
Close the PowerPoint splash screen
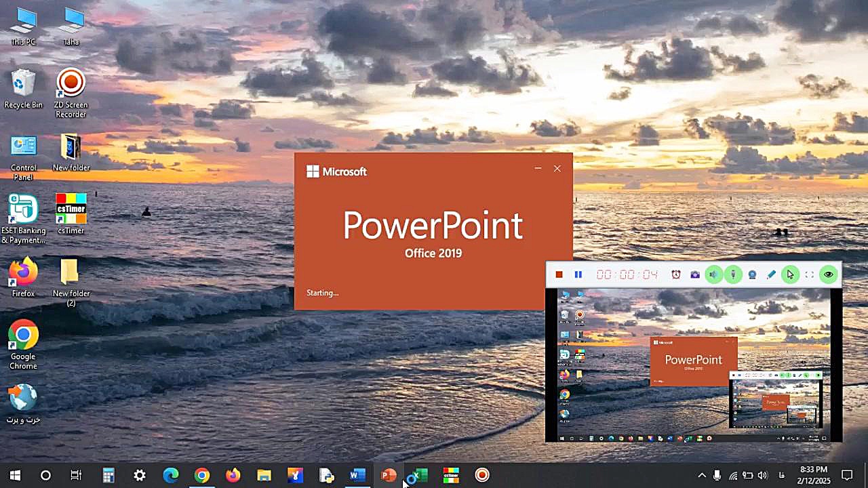click(x=557, y=169)
